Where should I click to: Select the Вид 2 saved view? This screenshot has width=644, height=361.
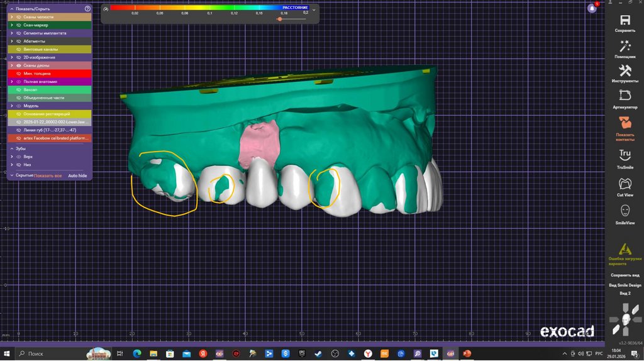tap(625, 294)
